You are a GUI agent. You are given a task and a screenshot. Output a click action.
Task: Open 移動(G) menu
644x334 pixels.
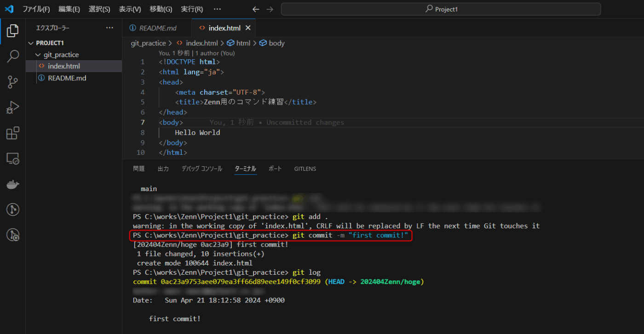pyautogui.click(x=161, y=9)
